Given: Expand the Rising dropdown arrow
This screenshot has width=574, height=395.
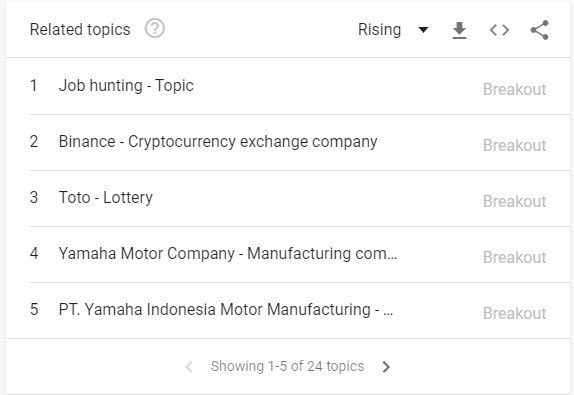Looking at the screenshot, I should (423, 30).
